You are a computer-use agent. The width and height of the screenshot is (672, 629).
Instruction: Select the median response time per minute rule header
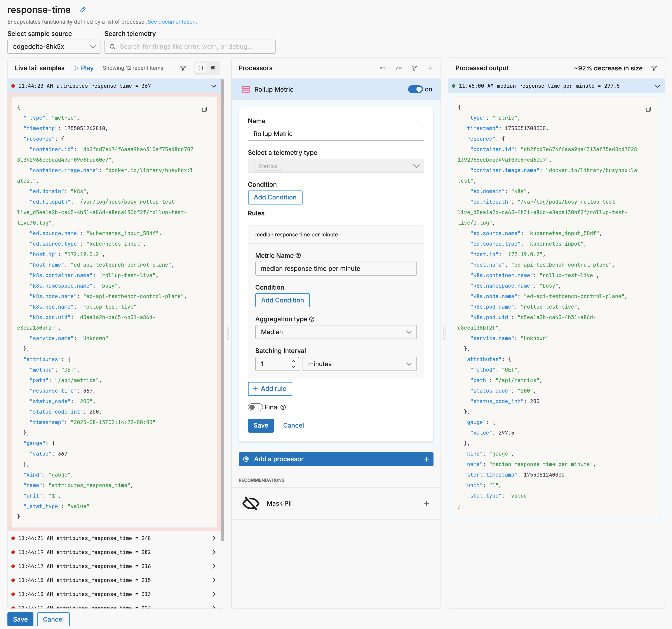pos(336,235)
